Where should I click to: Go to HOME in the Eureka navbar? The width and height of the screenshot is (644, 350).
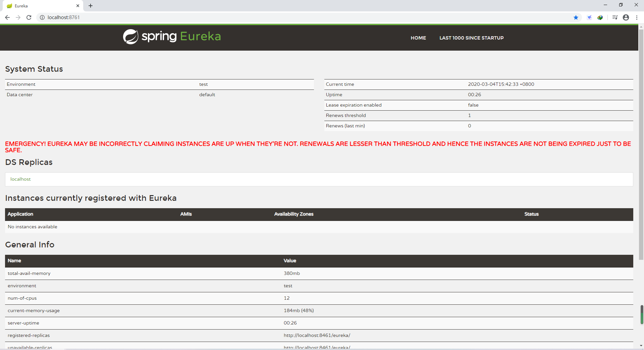(418, 38)
